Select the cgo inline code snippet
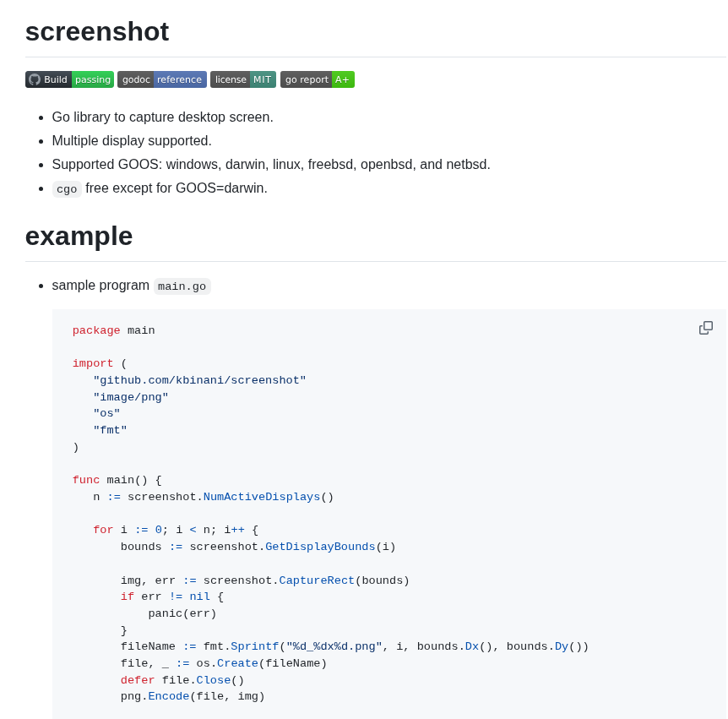Viewport: 728px width, 719px height. click(x=67, y=188)
